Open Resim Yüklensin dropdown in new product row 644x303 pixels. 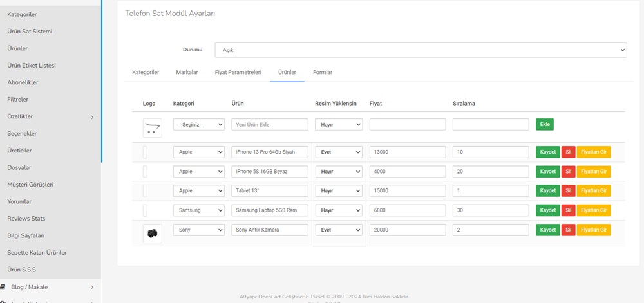tap(339, 125)
